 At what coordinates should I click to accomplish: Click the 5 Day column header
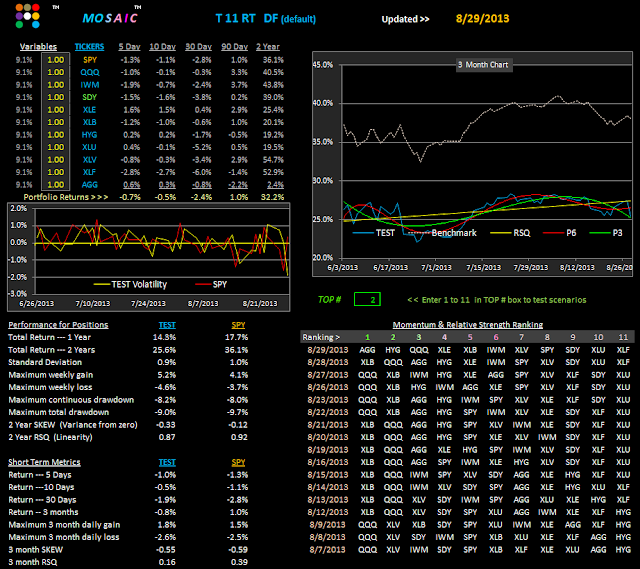pos(129,47)
